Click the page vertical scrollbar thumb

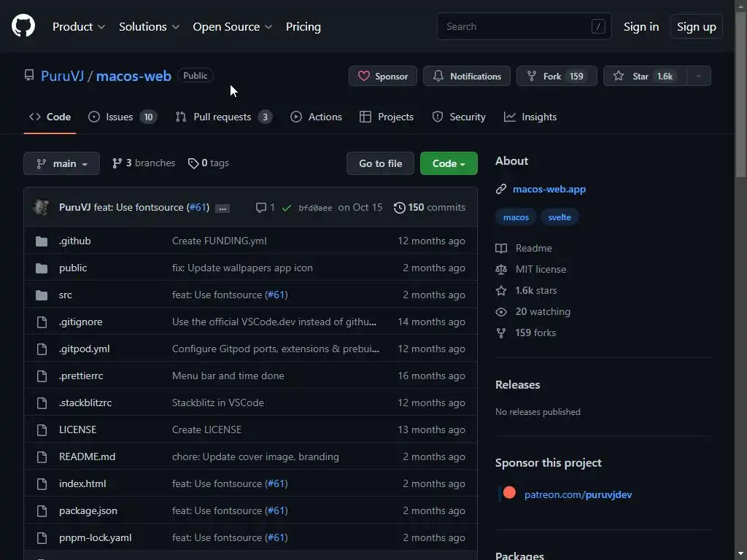[x=741, y=96]
